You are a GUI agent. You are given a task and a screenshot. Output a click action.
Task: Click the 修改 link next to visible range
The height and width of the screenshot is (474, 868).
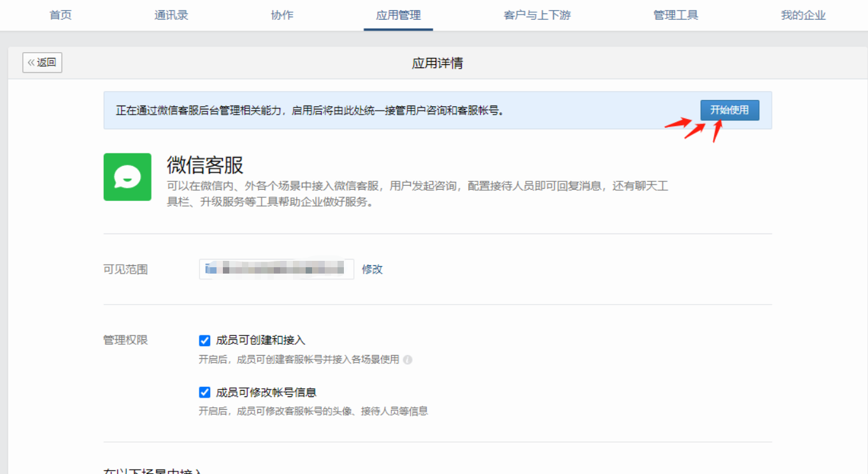pos(372,269)
